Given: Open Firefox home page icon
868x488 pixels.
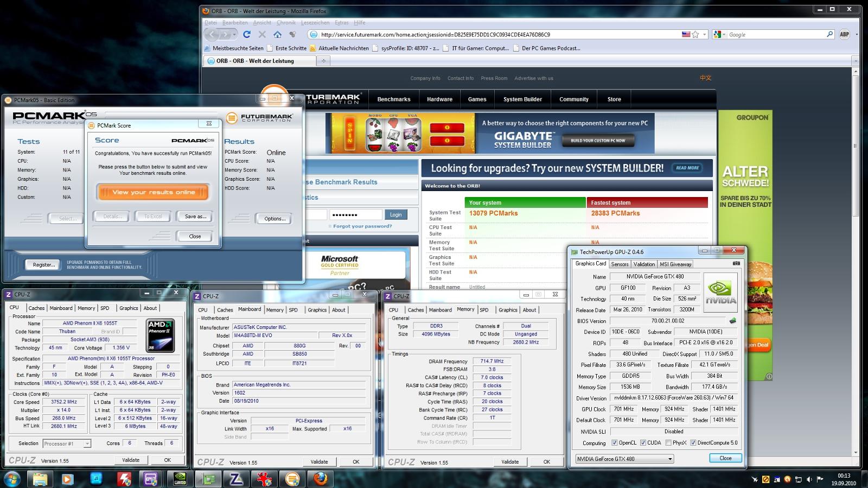Looking at the screenshot, I should click(277, 34).
